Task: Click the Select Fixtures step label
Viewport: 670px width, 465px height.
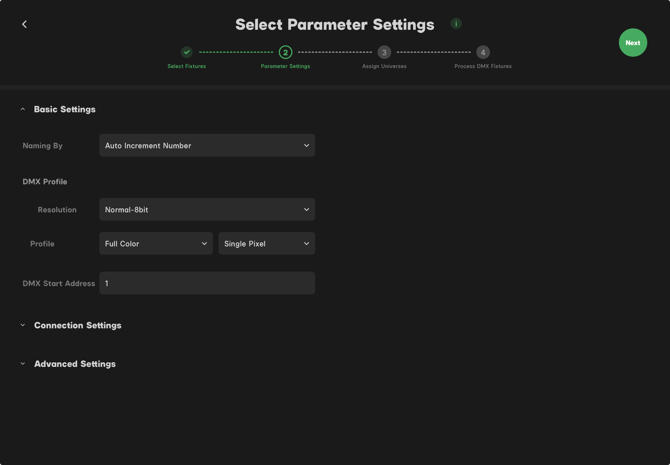Action: (186, 66)
